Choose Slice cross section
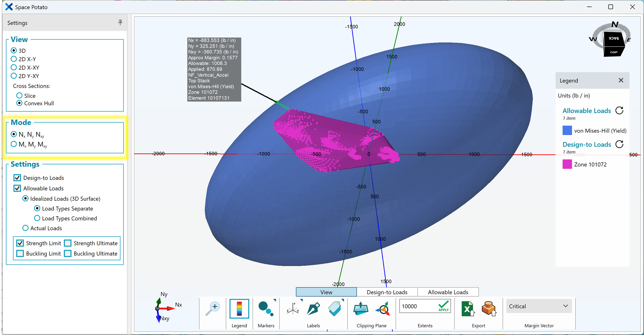This screenshot has height=335, width=644. [x=19, y=95]
